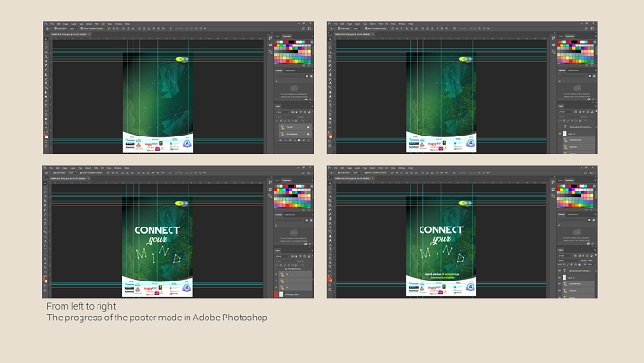This screenshot has height=363, width=644.
Task: Open Swatches panel flyout menu, top-left screenshot
Action: (x=312, y=36)
